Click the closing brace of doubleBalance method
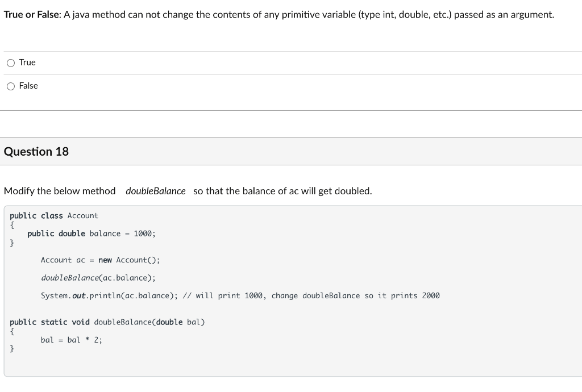 12,349
